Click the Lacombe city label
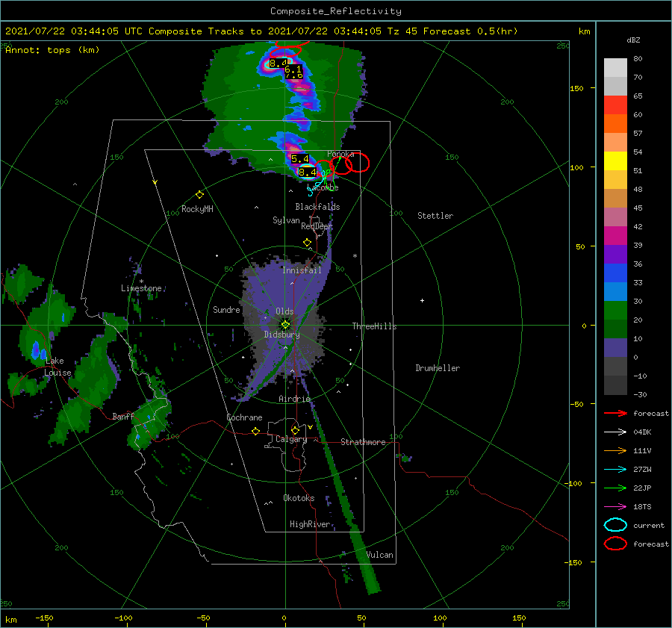 click(324, 187)
